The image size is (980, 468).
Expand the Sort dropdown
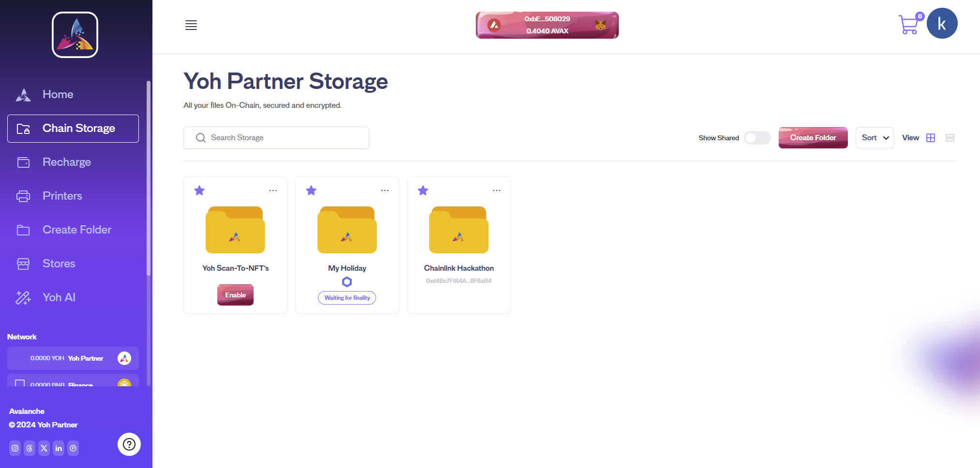875,138
